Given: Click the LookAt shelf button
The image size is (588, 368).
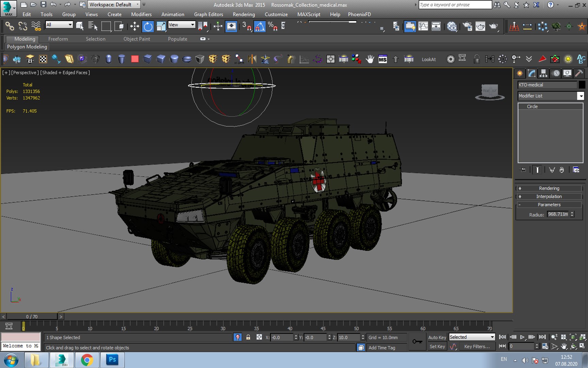Looking at the screenshot, I should 429,59.
